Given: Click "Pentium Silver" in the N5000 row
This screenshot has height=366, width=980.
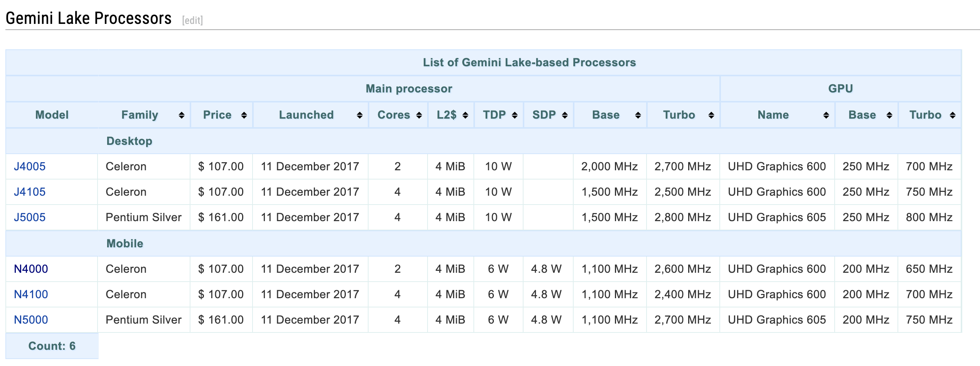Looking at the screenshot, I should [x=143, y=320].
